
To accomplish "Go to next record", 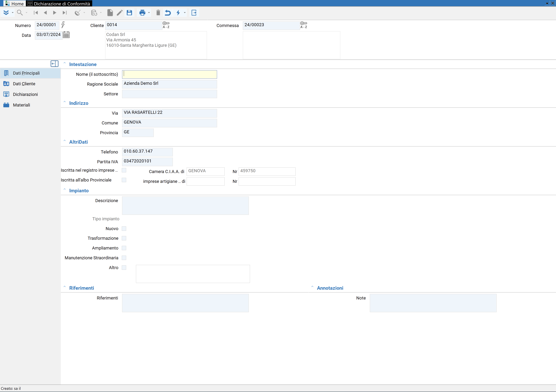I will (55, 13).
